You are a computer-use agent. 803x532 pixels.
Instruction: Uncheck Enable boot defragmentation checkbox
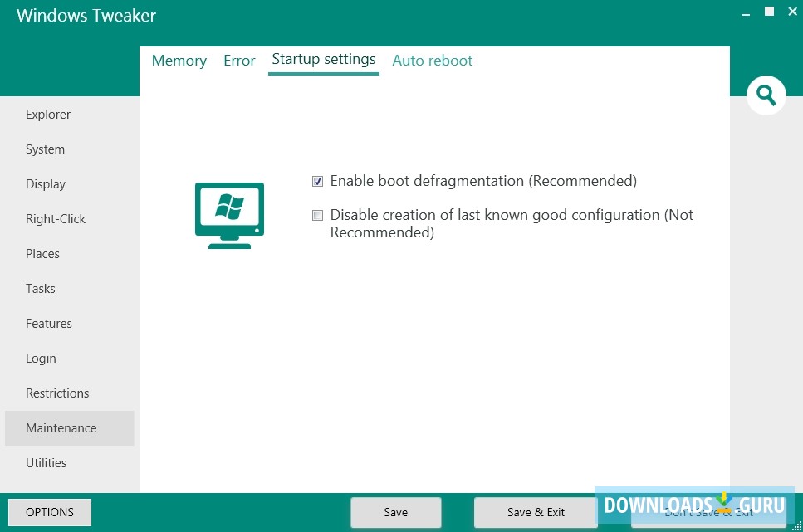click(x=317, y=181)
